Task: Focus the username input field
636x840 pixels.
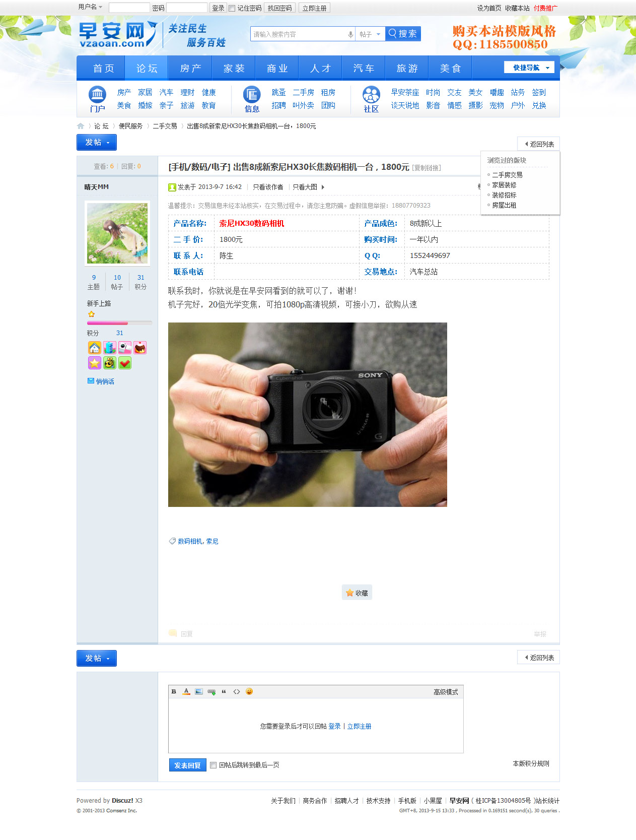Action: coord(129,8)
